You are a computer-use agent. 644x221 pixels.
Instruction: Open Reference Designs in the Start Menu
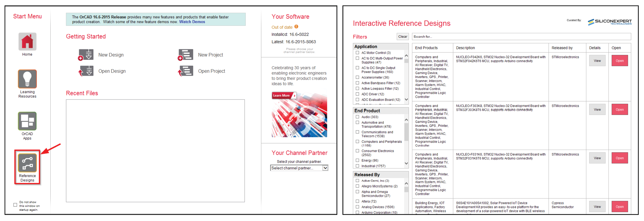point(27,167)
